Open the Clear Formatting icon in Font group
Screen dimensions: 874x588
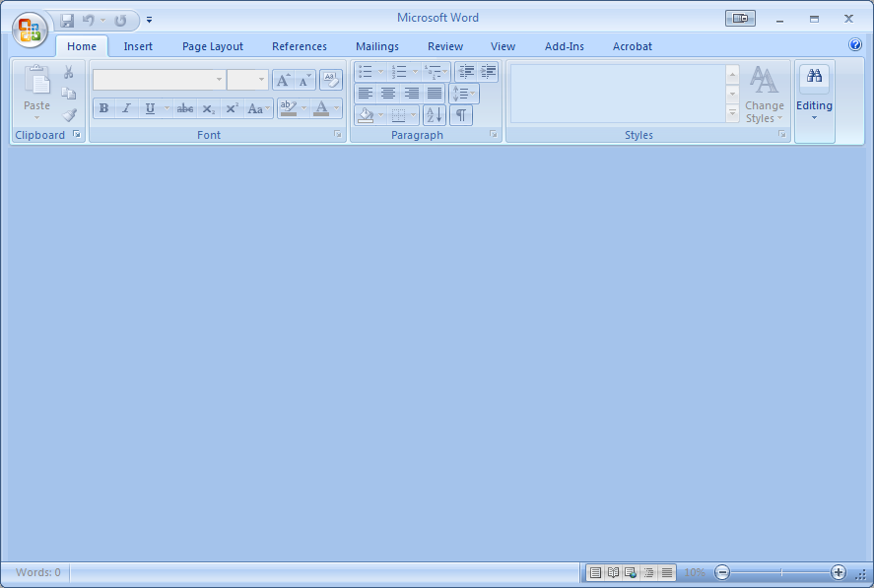click(x=331, y=80)
